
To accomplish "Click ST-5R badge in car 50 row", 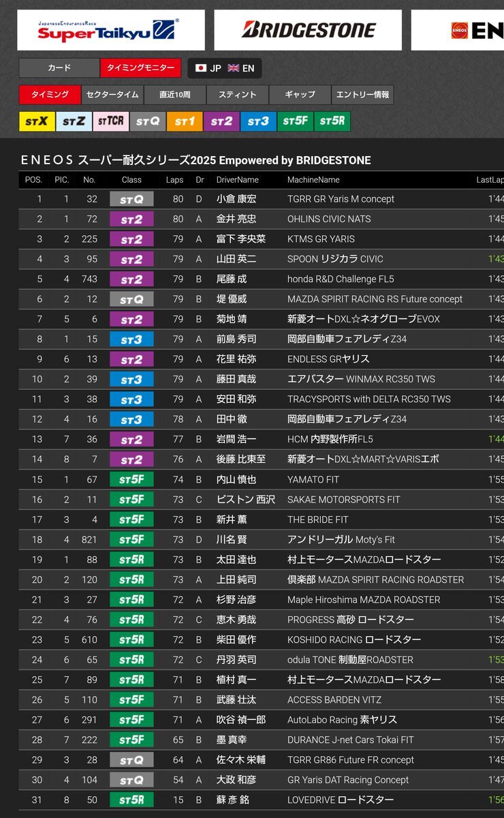I will 131,800.
